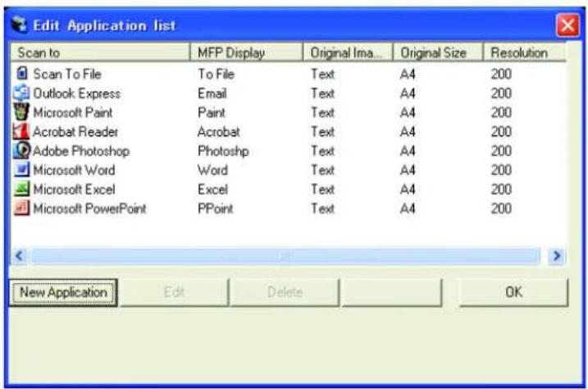The image size is (588, 389).
Task: Confirm with the OK button
Action: 513,292
